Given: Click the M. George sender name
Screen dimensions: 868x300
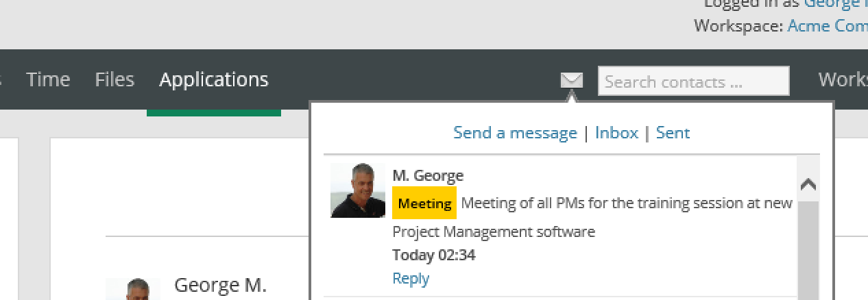Looking at the screenshot, I should pyautogui.click(x=428, y=175).
